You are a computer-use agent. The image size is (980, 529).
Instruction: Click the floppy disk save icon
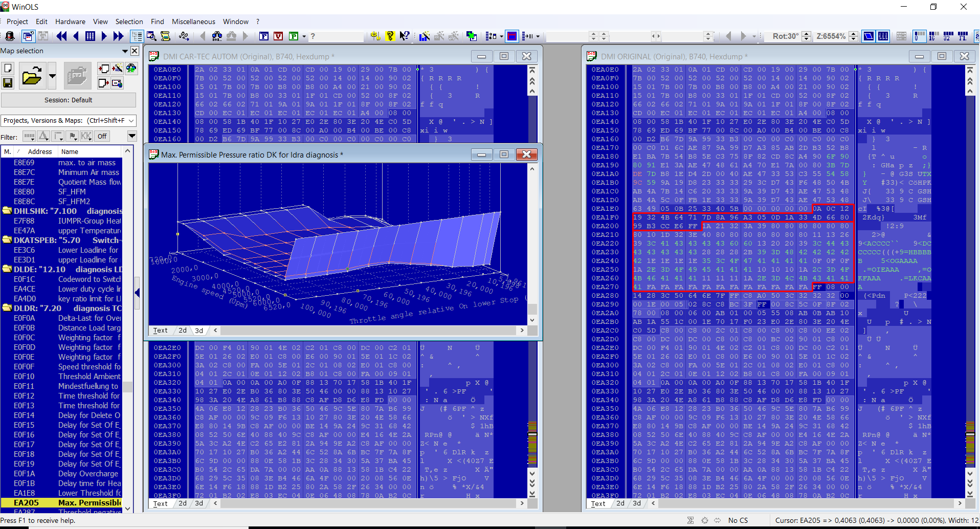pos(8,82)
